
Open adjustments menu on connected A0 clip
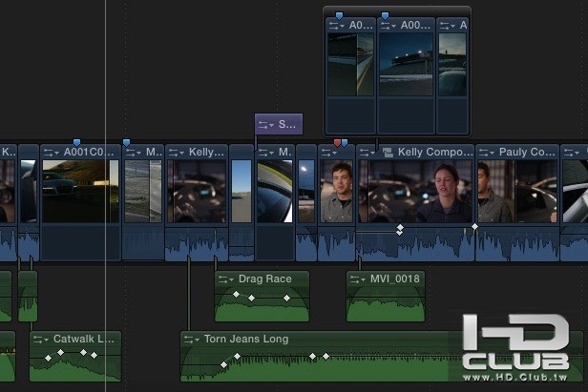[x=336, y=26]
